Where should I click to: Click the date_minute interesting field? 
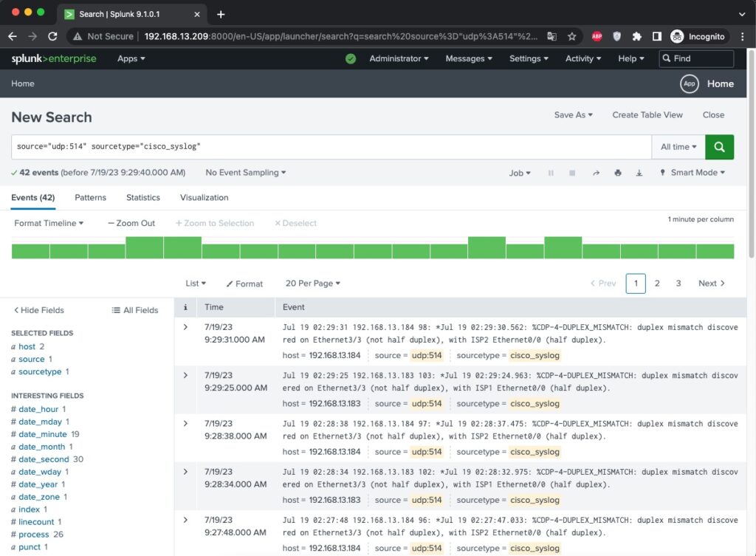pyautogui.click(x=42, y=434)
